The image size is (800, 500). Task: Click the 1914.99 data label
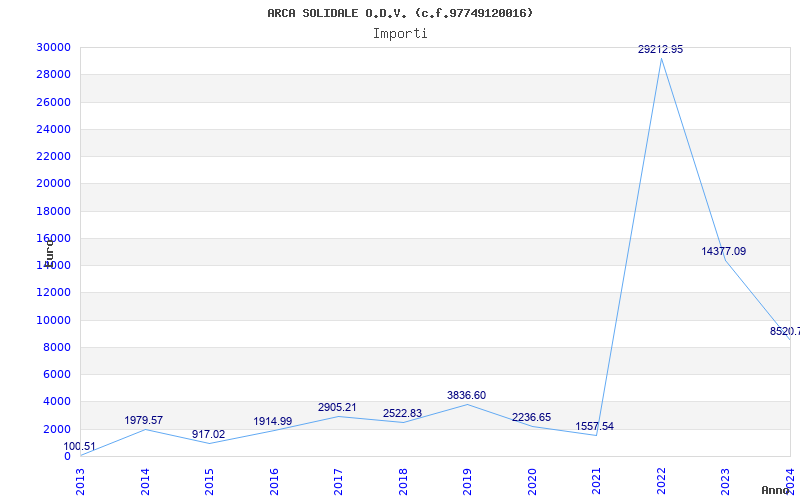pos(273,421)
